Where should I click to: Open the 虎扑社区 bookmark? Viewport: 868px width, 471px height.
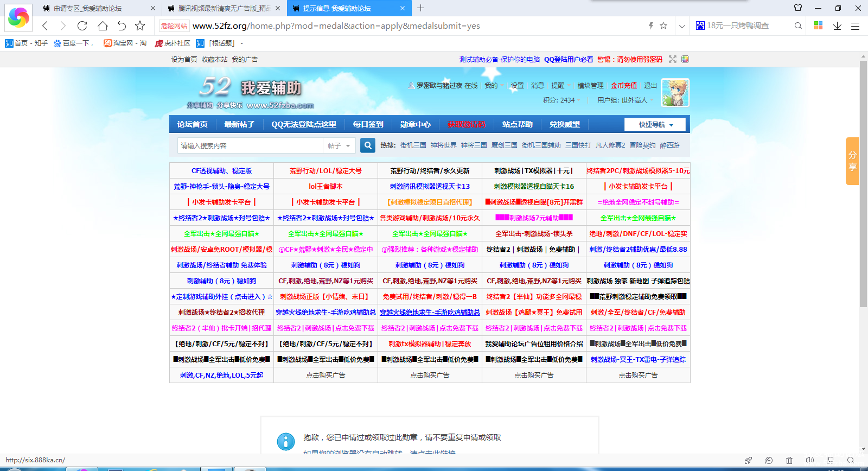(x=172, y=43)
